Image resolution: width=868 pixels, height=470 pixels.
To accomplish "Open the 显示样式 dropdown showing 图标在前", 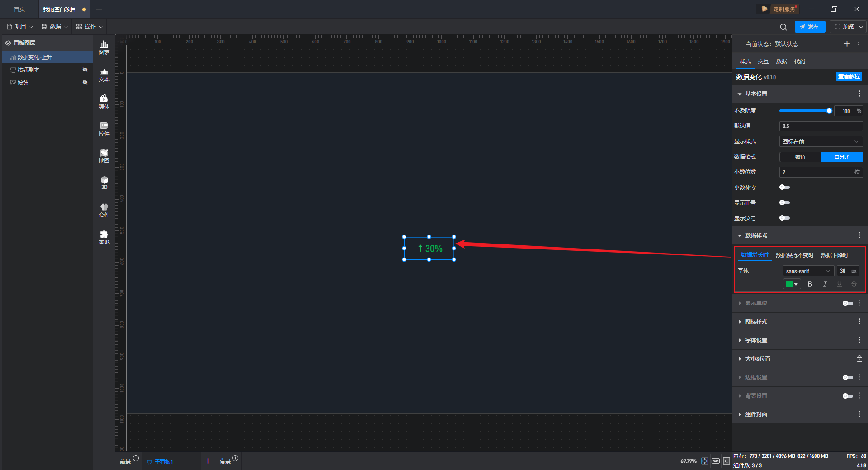I will point(821,141).
